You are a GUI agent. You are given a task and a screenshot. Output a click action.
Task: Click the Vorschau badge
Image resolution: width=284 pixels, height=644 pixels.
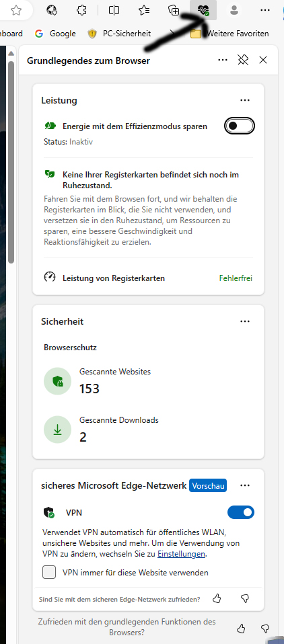click(x=208, y=486)
